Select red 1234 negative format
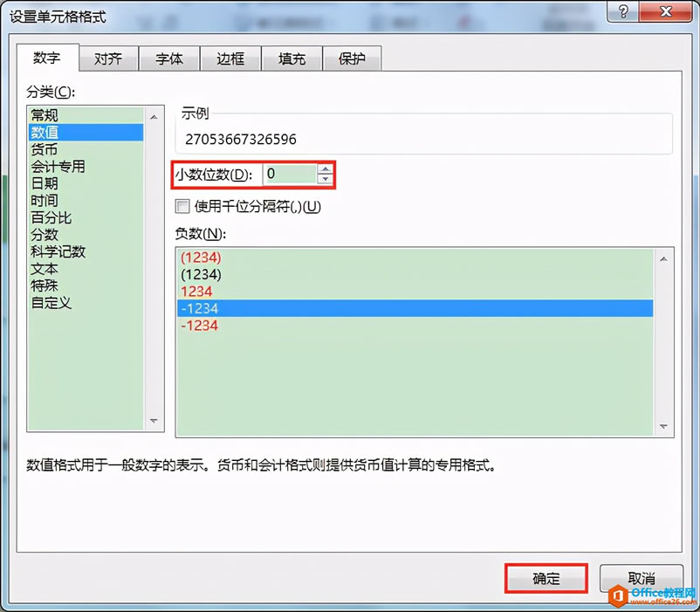The image size is (700, 612). 415,292
